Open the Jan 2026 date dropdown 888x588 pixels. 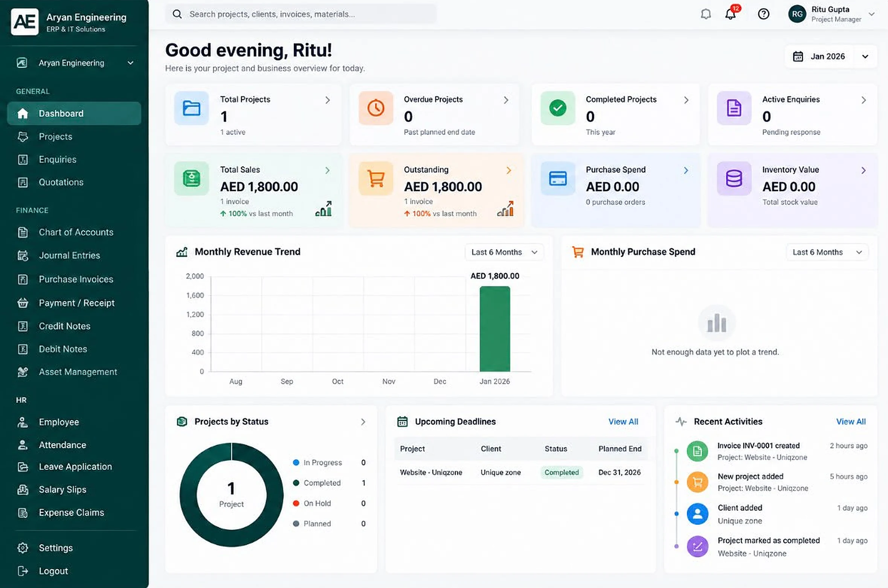point(831,56)
